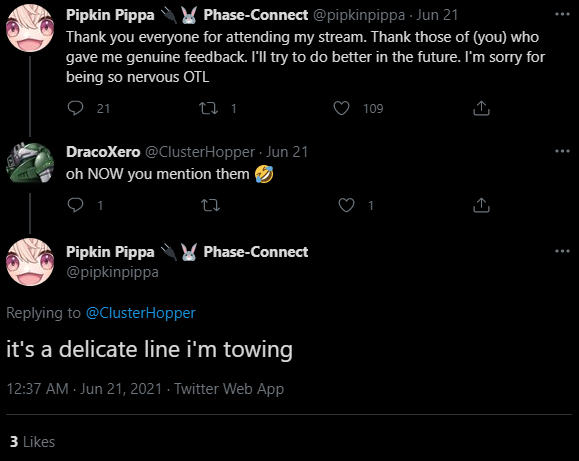This screenshot has height=461, width=579.
Task: Open the @pipkinpippa handle under the main reply
Action: [x=112, y=272]
